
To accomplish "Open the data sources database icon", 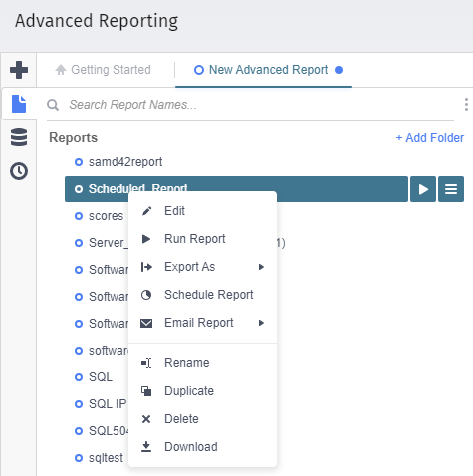I will click(19, 137).
